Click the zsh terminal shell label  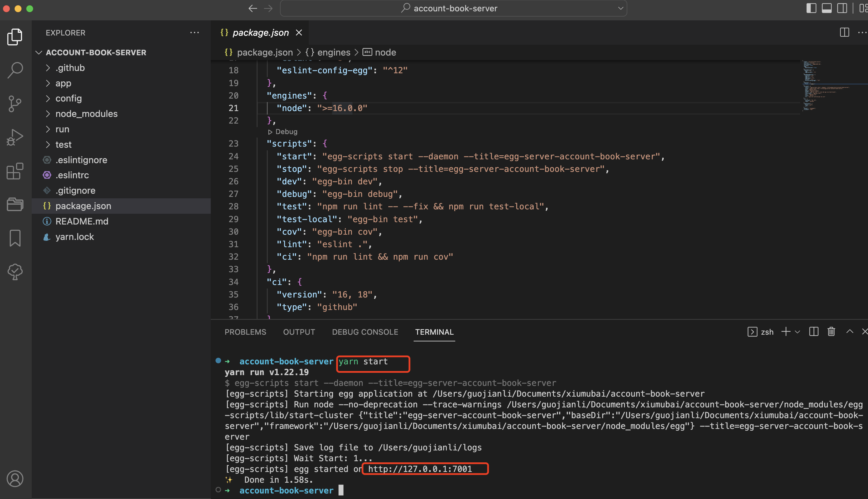(767, 332)
